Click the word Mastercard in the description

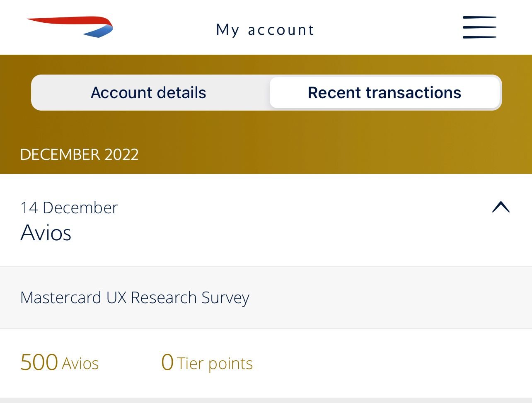click(x=61, y=298)
